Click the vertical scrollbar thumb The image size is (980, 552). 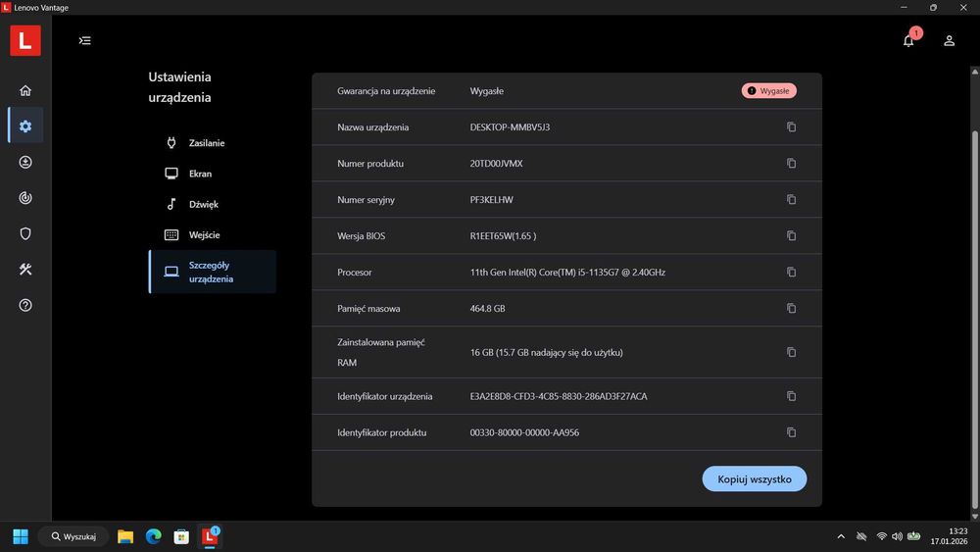(974, 319)
